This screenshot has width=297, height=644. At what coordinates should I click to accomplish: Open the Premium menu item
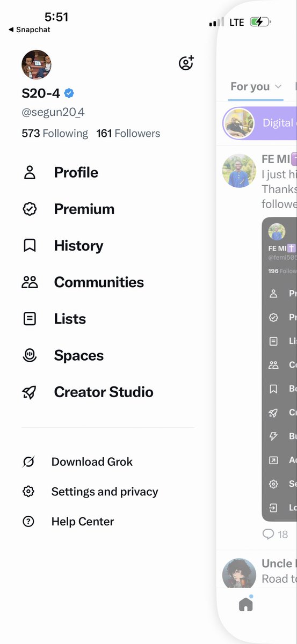[x=84, y=209]
